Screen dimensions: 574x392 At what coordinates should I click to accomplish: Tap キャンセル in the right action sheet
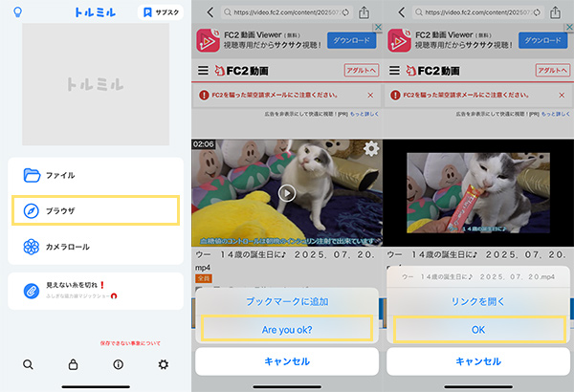[478, 361]
